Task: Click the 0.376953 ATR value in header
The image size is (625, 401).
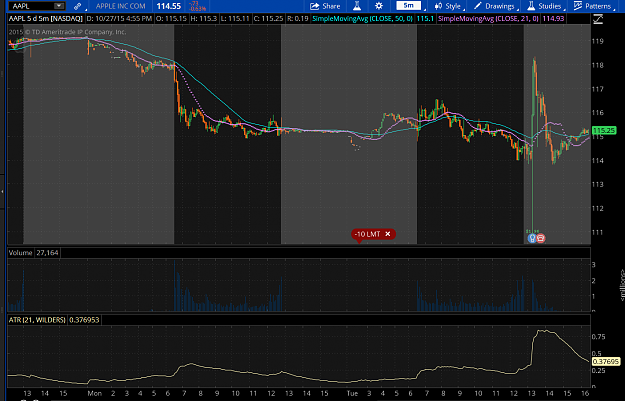Action: click(x=84, y=320)
